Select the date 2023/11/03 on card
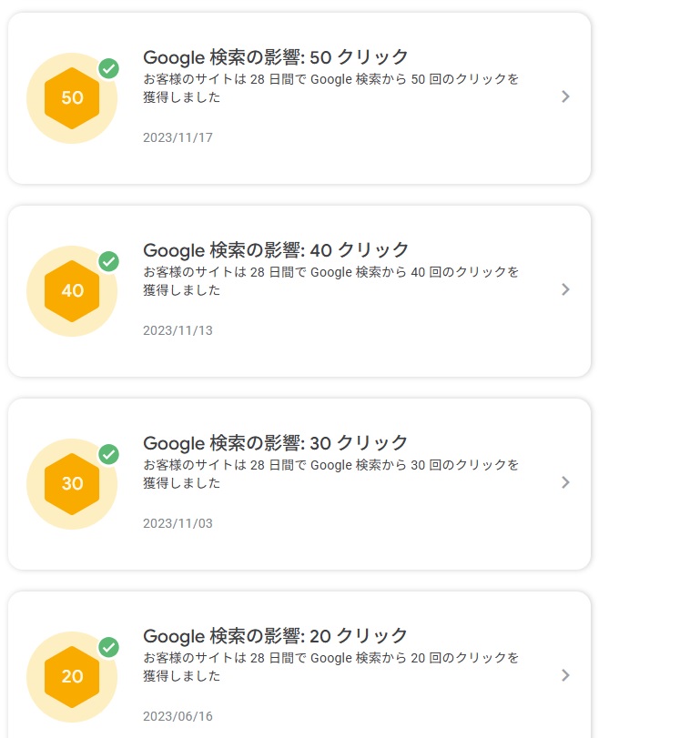The image size is (700, 738). 178,523
